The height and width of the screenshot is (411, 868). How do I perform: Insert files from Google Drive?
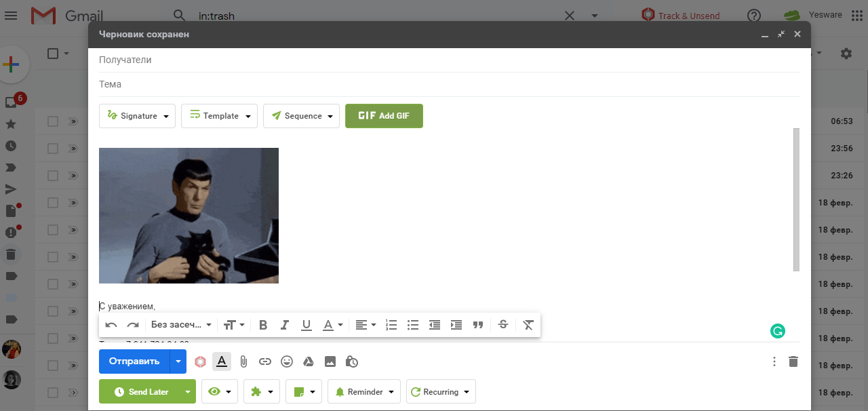(x=308, y=361)
